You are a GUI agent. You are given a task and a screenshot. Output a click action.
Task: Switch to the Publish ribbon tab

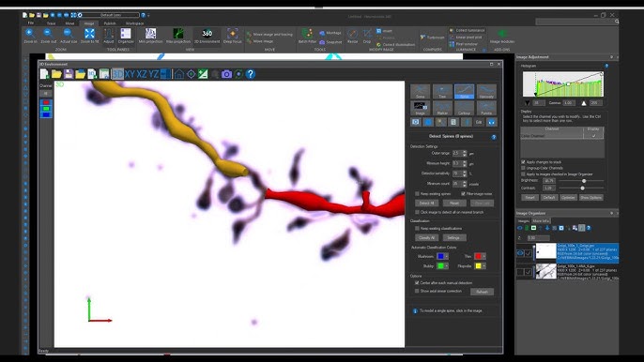click(x=110, y=23)
